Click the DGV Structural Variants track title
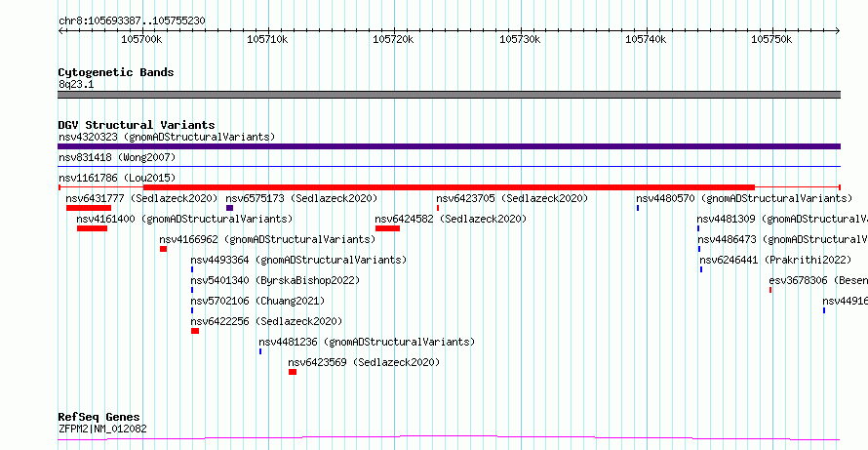Screen dimensions: 868x450 pyautogui.click(x=137, y=125)
